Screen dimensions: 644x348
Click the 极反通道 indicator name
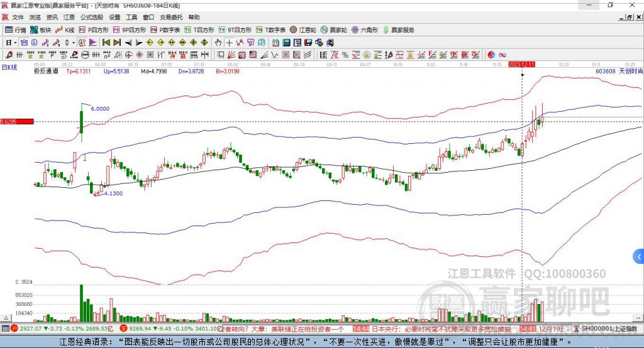point(46,71)
